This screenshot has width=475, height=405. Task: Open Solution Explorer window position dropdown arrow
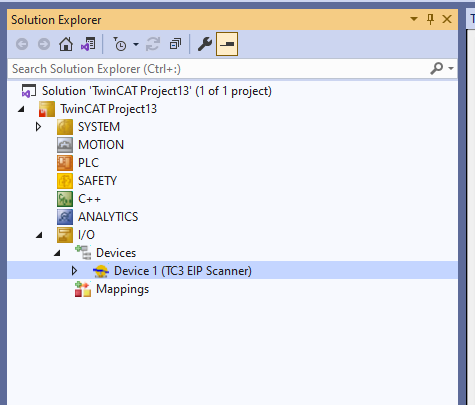click(414, 19)
